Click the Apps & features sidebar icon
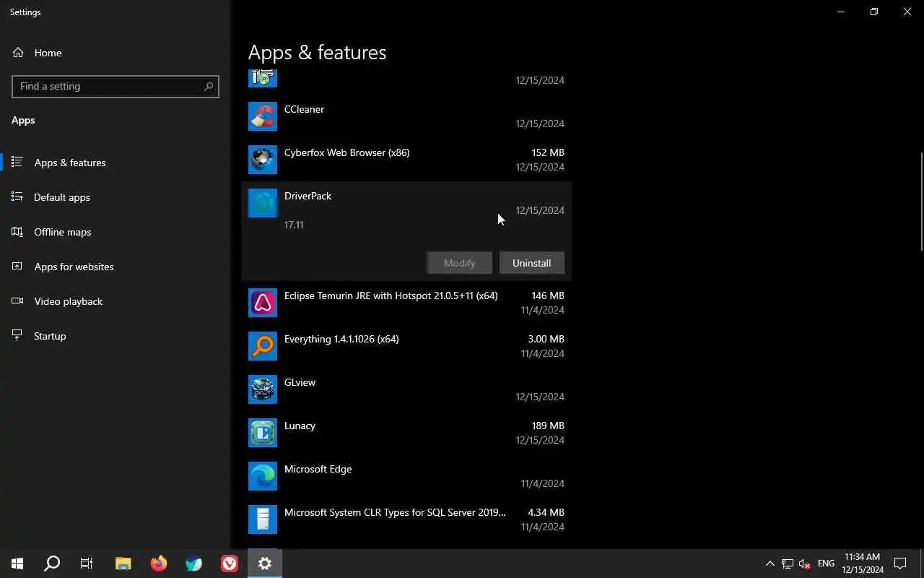Image resolution: width=924 pixels, height=578 pixels. (18, 163)
